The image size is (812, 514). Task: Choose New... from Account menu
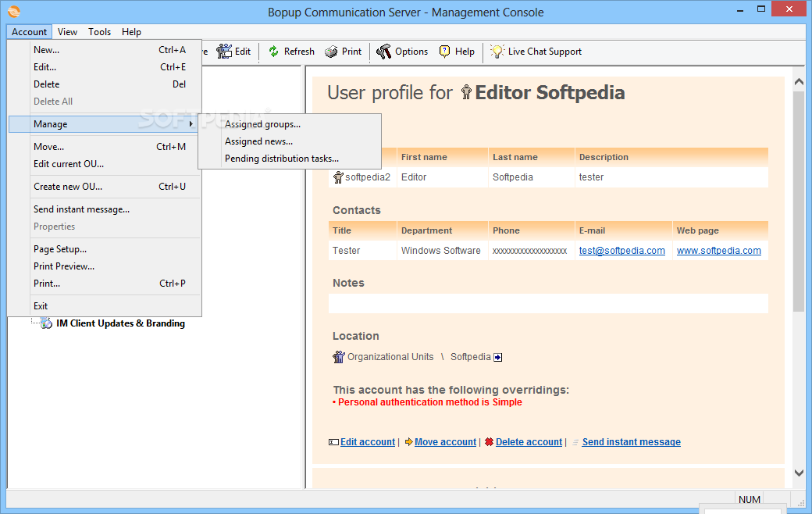pyautogui.click(x=105, y=50)
